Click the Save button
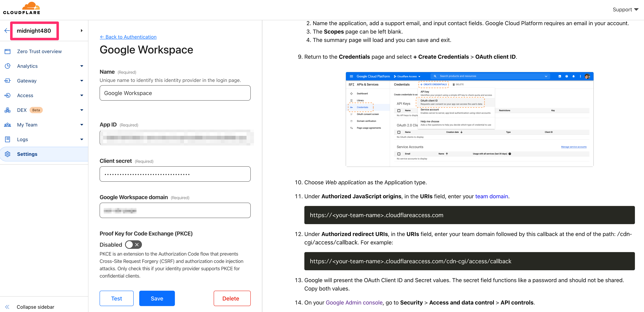 coord(157,299)
